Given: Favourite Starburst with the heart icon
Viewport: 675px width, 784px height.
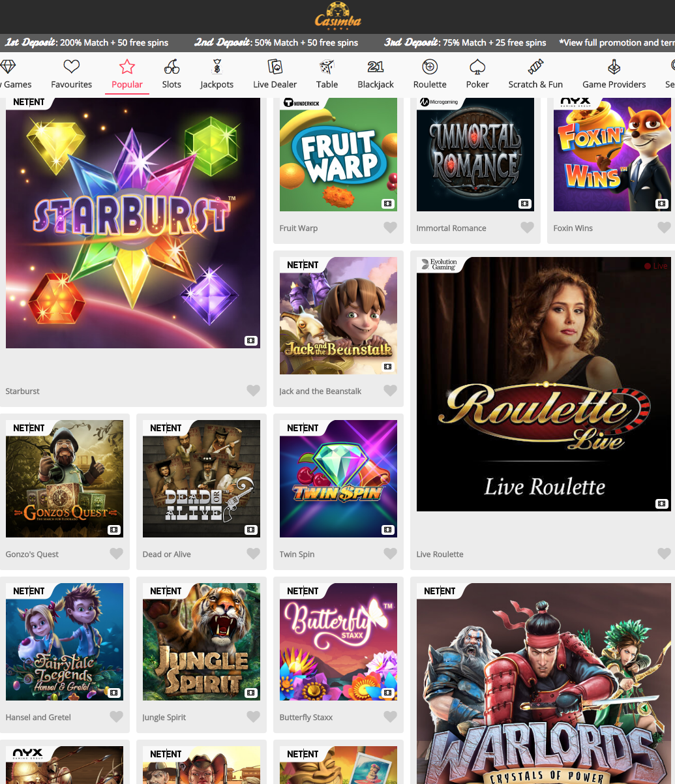Looking at the screenshot, I should [x=254, y=391].
